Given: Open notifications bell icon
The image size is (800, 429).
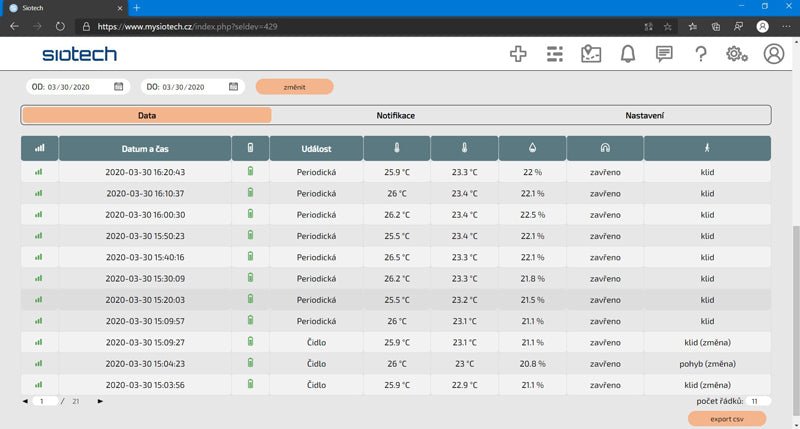Looking at the screenshot, I should click(x=628, y=54).
